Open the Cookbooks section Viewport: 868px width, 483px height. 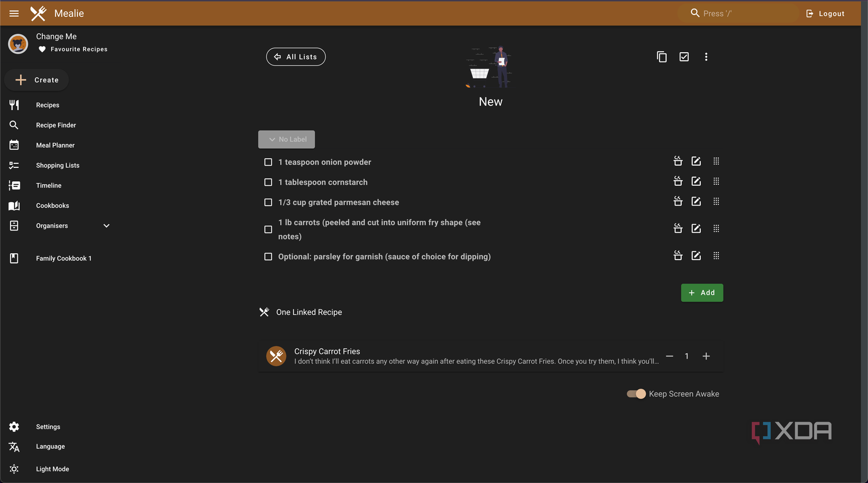click(x=52, y=206)
